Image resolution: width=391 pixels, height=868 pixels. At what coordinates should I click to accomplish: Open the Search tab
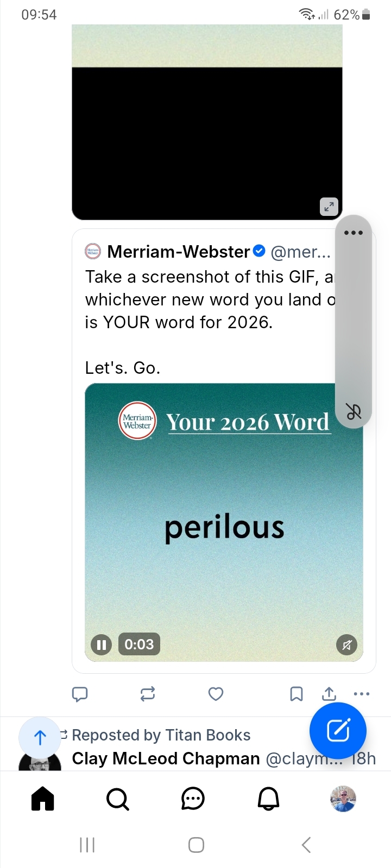tap(117, 799)
